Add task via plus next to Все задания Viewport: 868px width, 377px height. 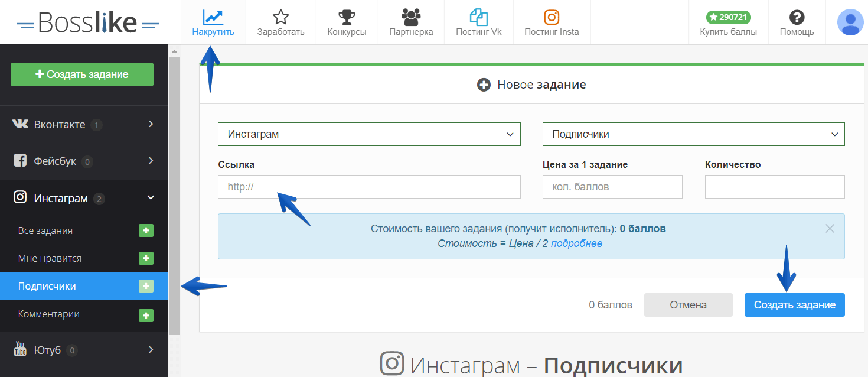(146, 230)
